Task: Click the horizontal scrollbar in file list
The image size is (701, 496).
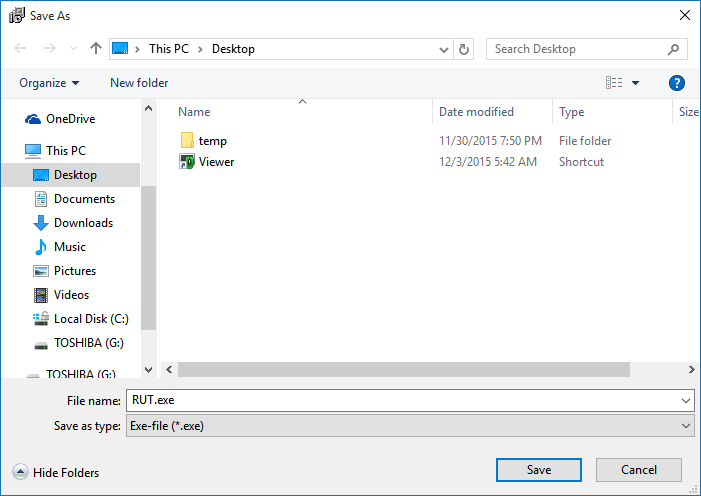Action: click(x=400, y=370)
